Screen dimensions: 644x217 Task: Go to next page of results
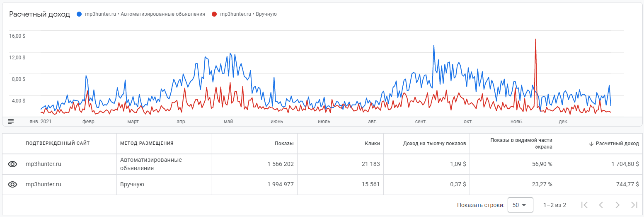pos(617,205)
